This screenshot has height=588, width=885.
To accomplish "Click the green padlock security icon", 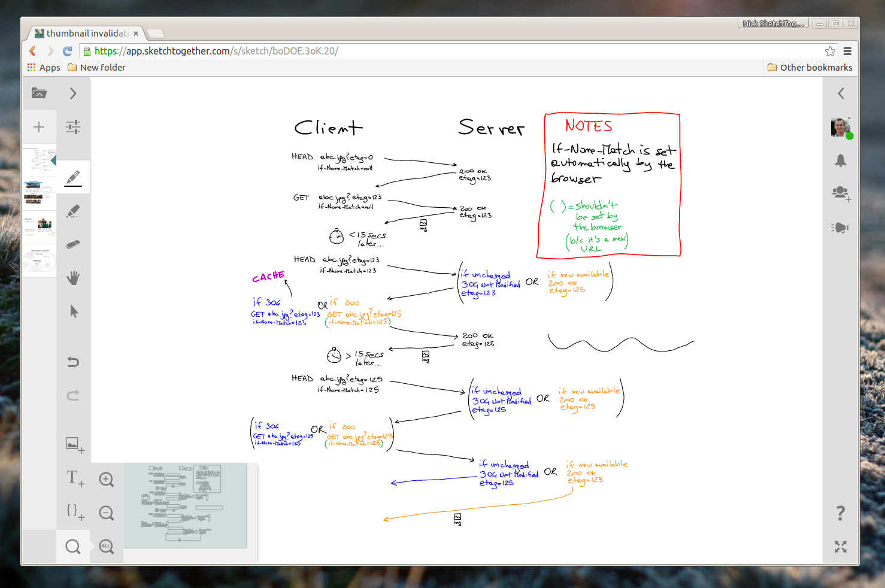I will [x=87, y=51].
